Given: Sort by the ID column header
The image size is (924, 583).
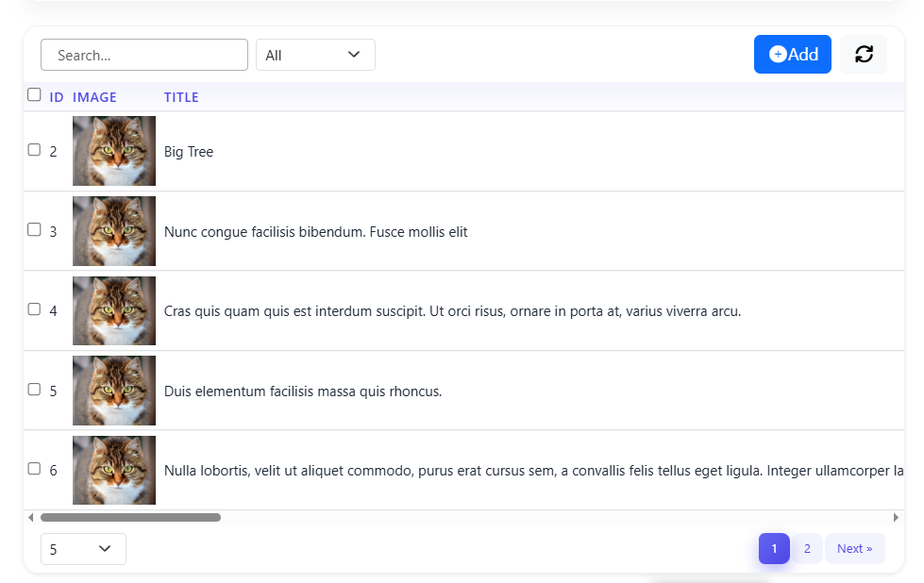Looking at the screenshot, I should coord(57,97).
